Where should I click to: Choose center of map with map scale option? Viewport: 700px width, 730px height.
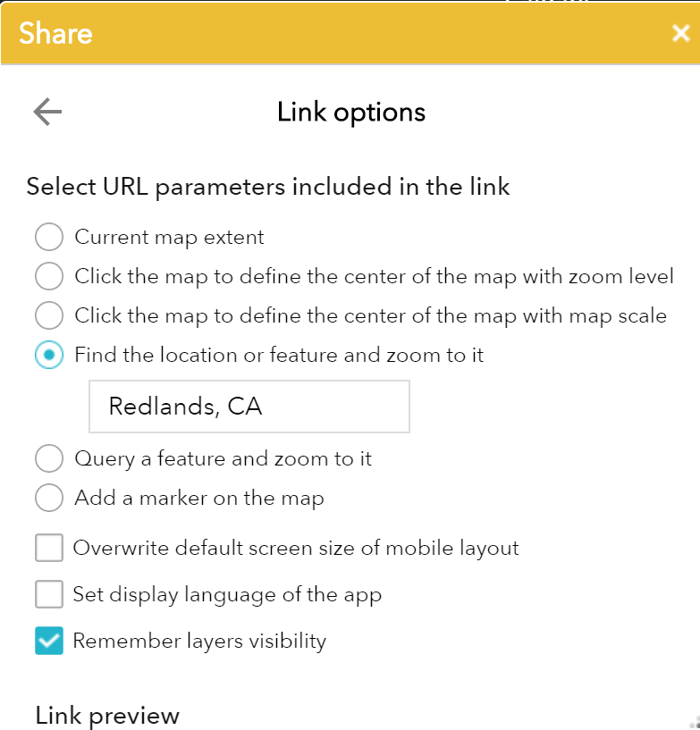49,315
